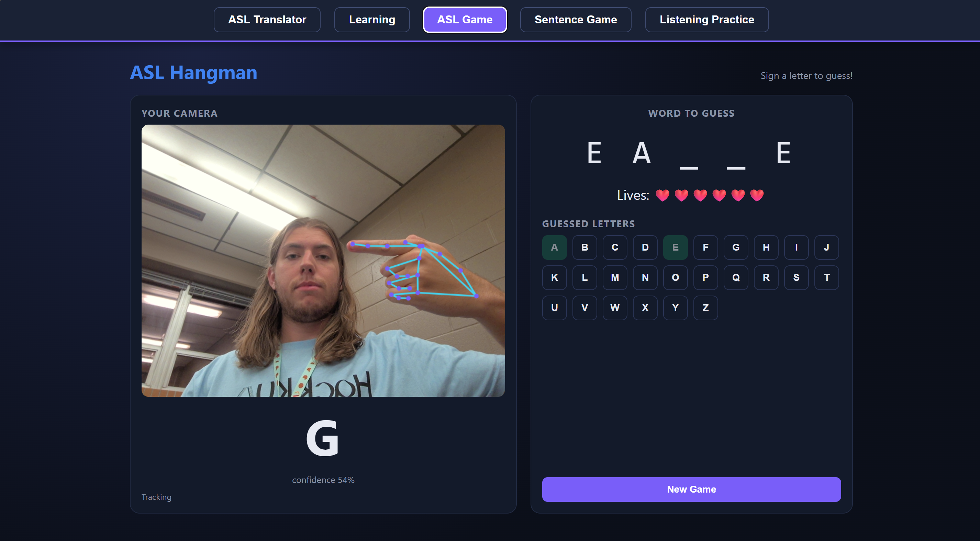This screenshot has height=541, width=980.
Task: Choose the letter S tile
Action: pos(796,277)
